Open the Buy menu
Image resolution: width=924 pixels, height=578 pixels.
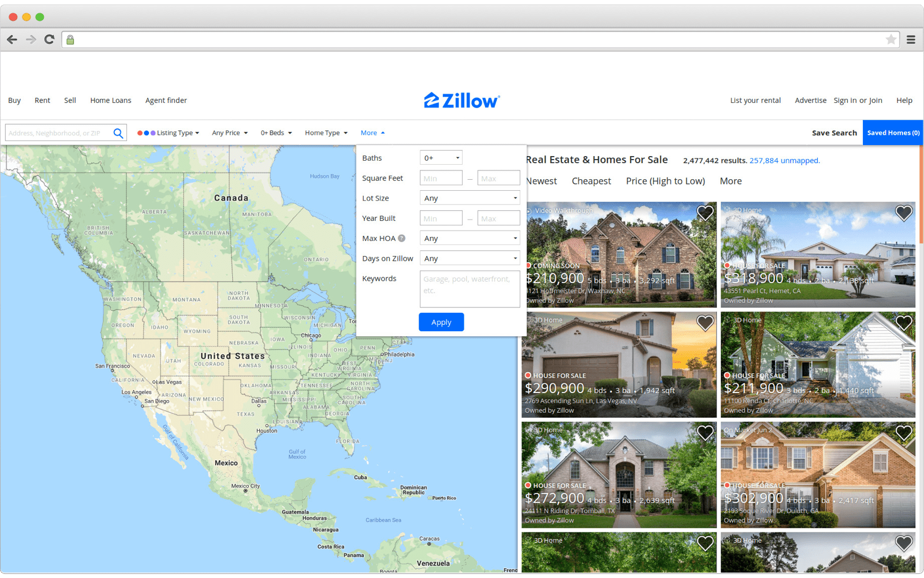pos(14,101)
